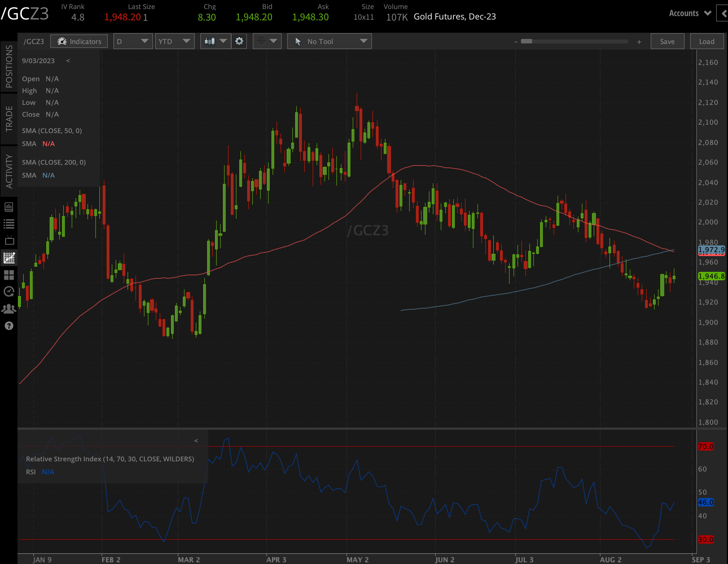Collapse the price data box next to 9/03/2023

click(x=68, y=61)
